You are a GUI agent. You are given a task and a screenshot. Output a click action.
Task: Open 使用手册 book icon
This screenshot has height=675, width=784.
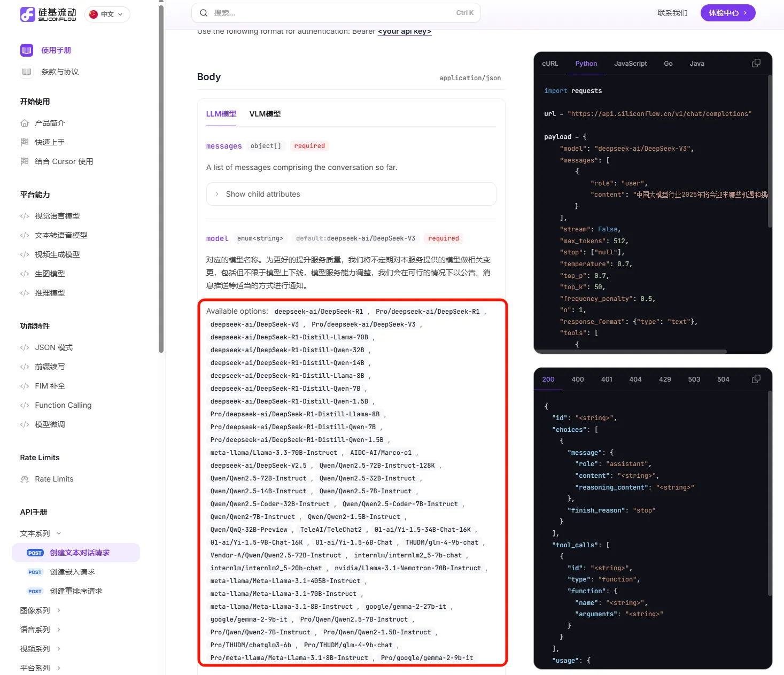click(27, 50)
